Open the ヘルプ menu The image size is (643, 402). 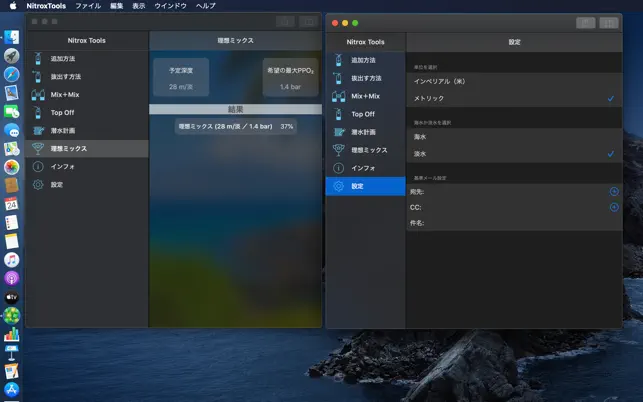[205, 6]
